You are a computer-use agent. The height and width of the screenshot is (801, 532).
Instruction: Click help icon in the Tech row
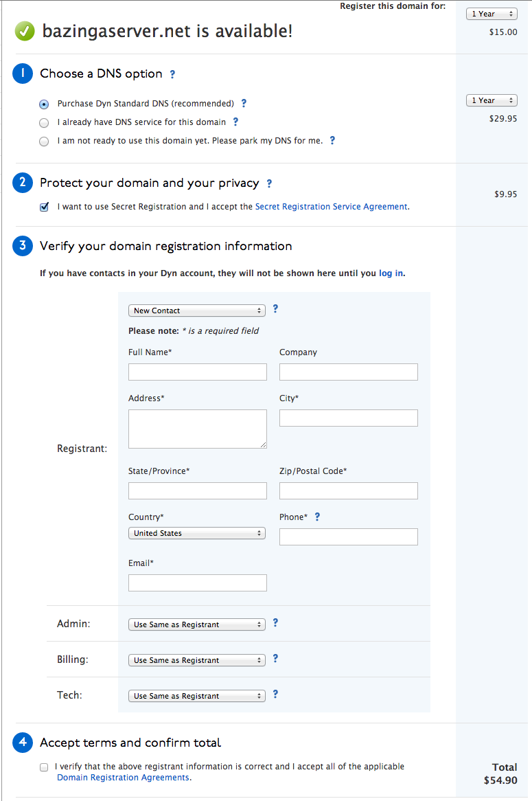276,695
